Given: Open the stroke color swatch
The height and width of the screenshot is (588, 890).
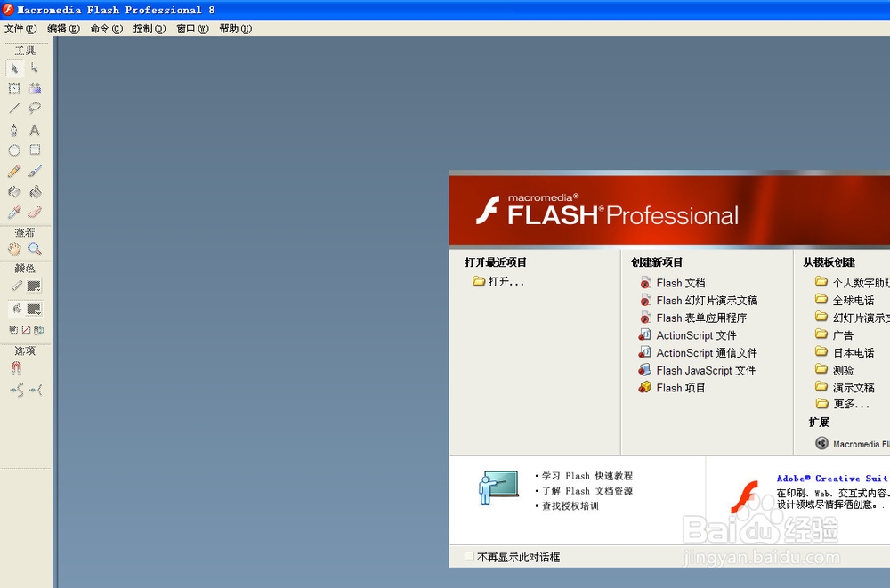Looking at the screenshot, I should point(34,286).
